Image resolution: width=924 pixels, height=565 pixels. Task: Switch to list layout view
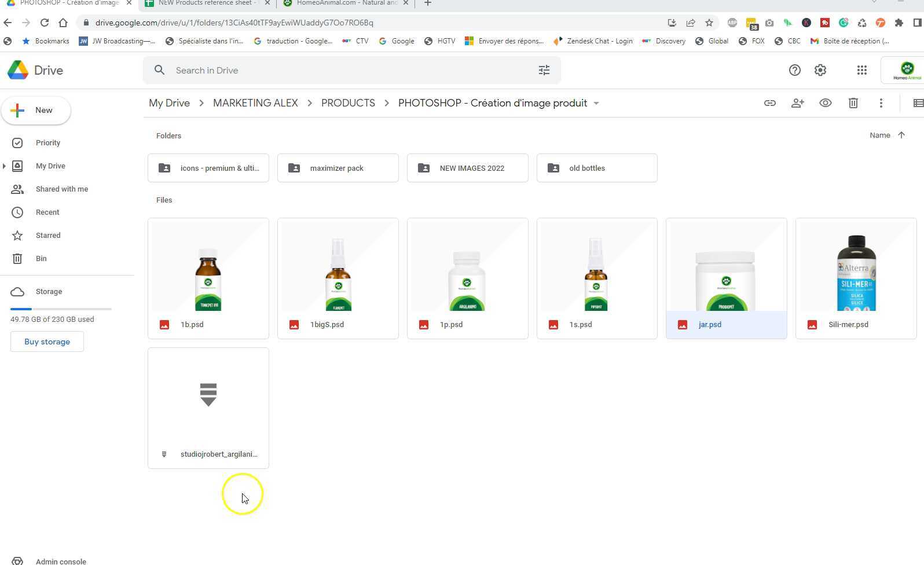pos(918,103)
